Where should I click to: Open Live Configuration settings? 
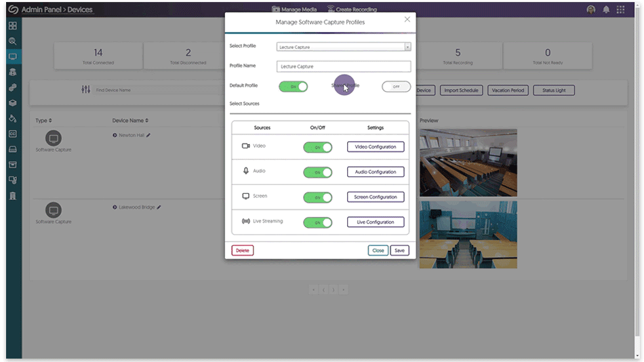pyautogui.click(x=376, y=222)
